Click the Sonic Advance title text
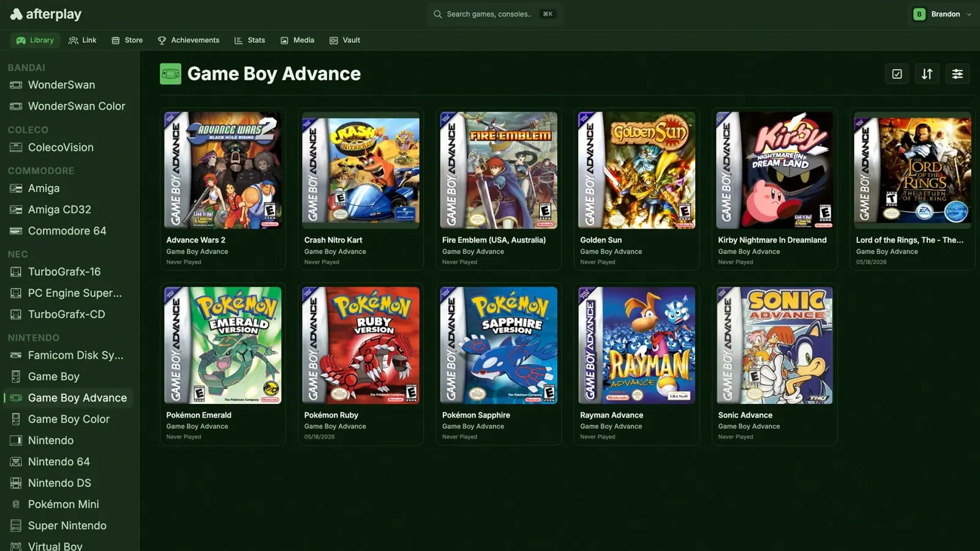The height and width of the screenshot is (551, 980). (x=745, y=415)
